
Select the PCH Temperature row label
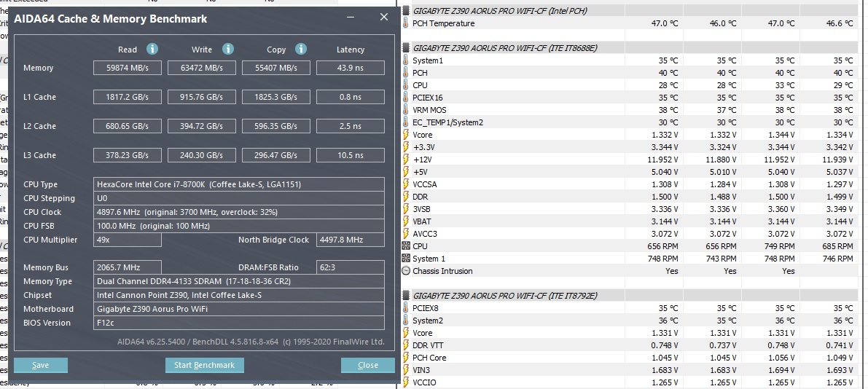pyautogui.click(x=443, y=23)
